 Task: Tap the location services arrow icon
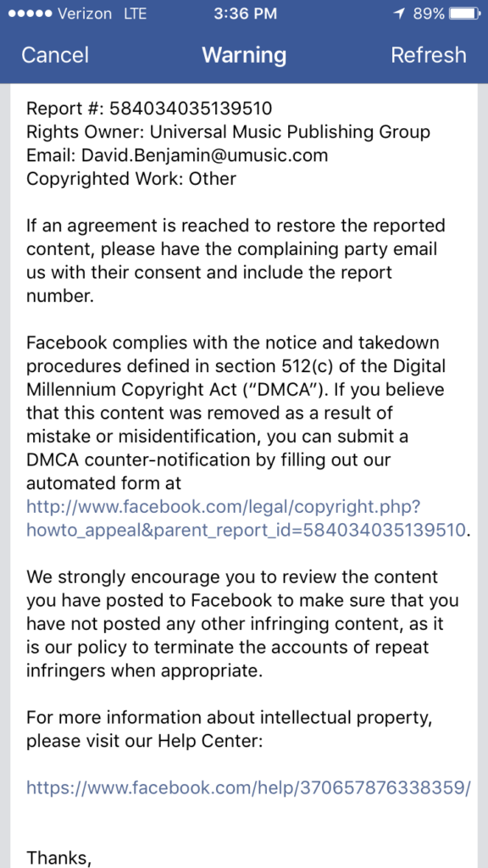click(x=398, y=14)
